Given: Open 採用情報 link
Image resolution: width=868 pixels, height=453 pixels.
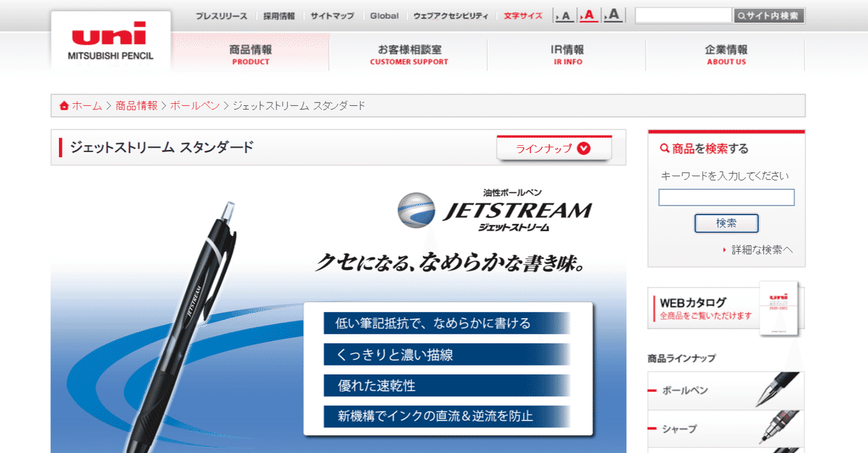Looking at the screenshot, I should pos(279,16).
